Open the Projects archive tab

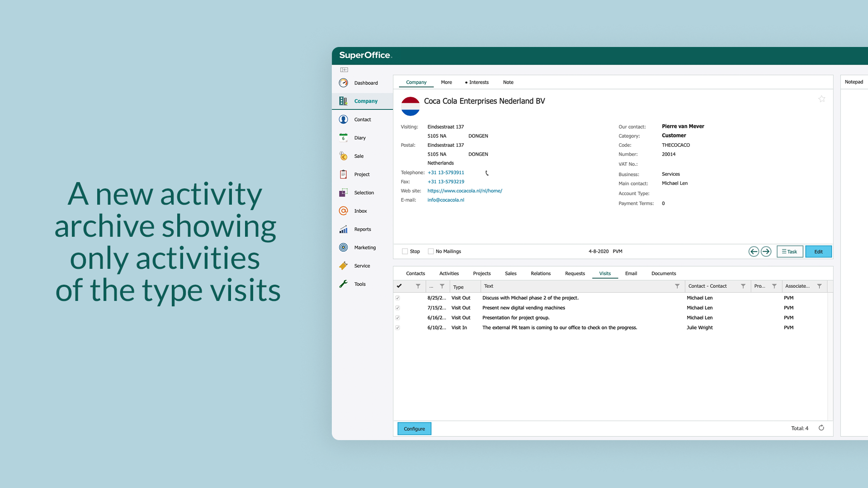(482, 273)
